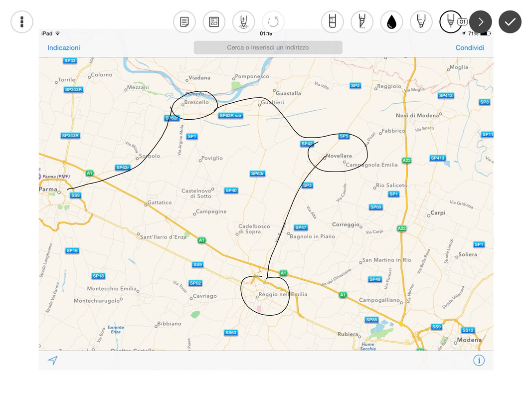Tap the SS63 road badge
This screenshot has height=399, width=532.
pos(231,333)
